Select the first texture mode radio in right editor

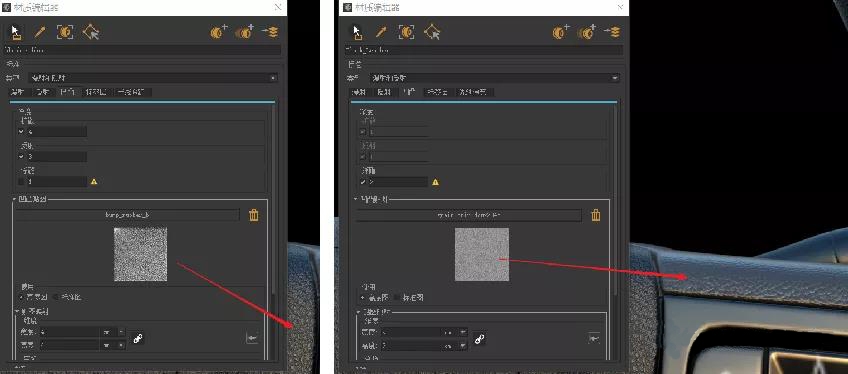(x=363, y=298)
